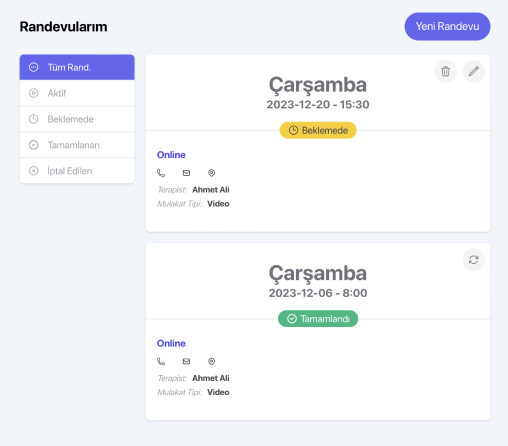Show Beklemede appointments in the sidebar
The width and height of the screenshot is (508, 446).
[x=77, y=119]
